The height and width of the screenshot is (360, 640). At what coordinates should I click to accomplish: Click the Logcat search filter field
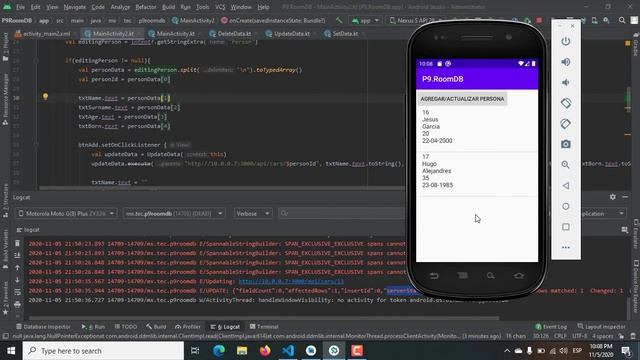[x=342, y=213]
